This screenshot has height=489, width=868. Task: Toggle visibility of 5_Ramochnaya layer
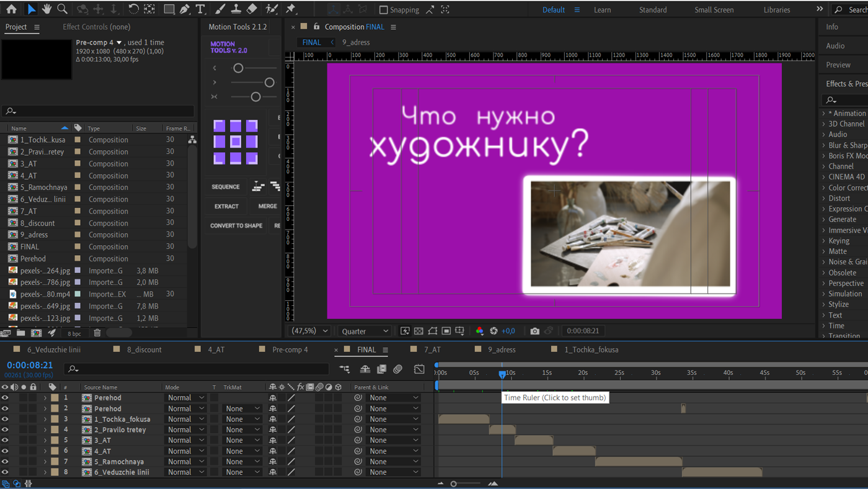(5, 462)
